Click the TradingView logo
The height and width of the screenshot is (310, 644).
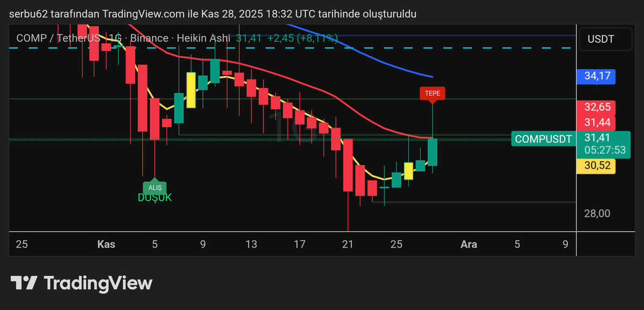80,283
